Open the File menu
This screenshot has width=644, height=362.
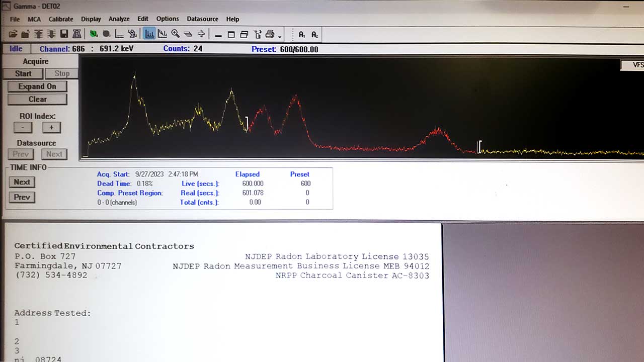15,19
